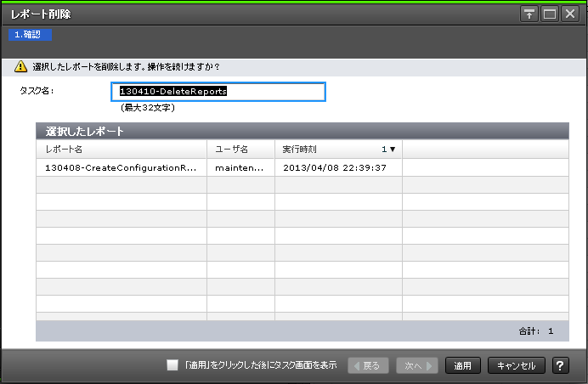Click the 合計: 1 total label
The width and height of the screenshot is (588, 384).
click(536, 331)
